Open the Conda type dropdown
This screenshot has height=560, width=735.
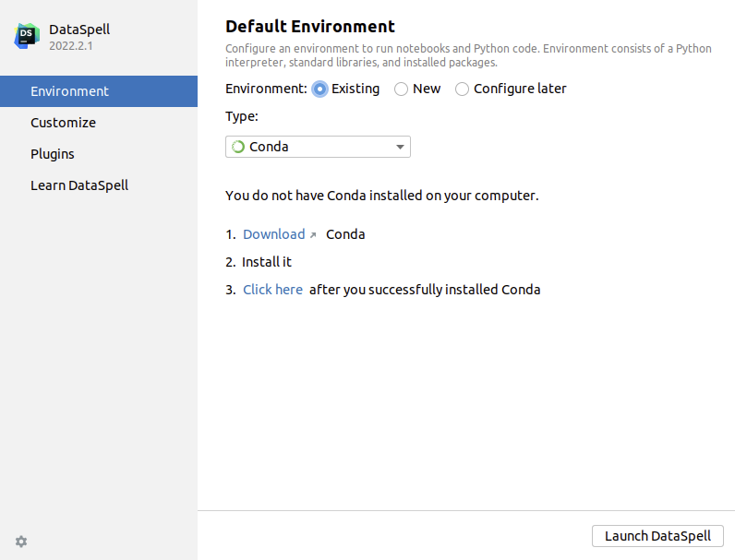point(317,147)
